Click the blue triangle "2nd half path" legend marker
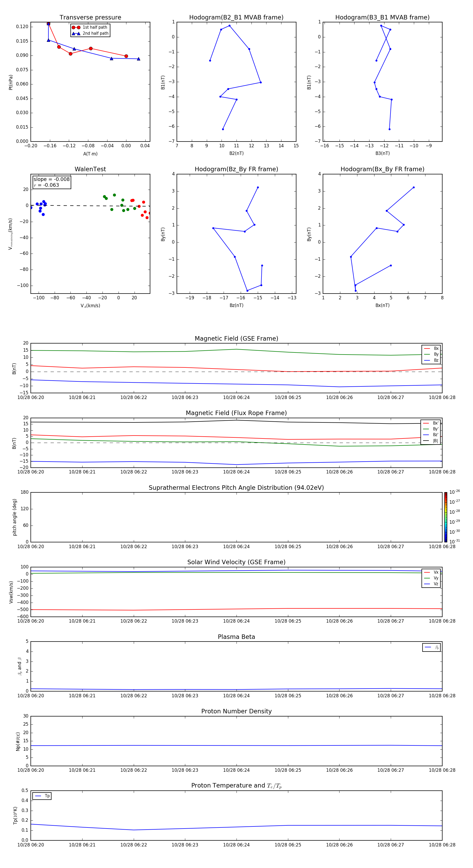Screen dimensions: 473x868 (x=76, y=33)
